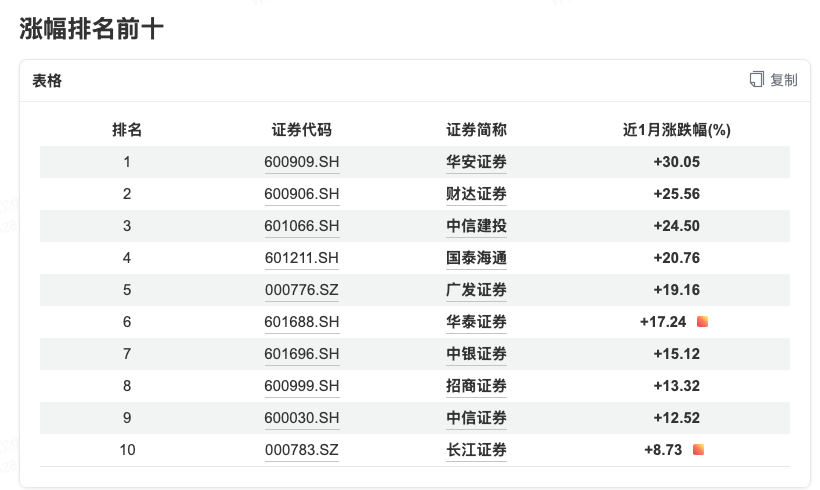
Task: Open stock code 601066.SH link
Action: tap(302, 226)
